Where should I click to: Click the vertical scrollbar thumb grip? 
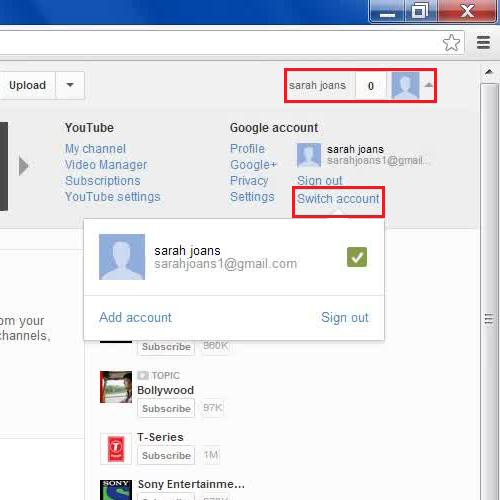point(489,319)
